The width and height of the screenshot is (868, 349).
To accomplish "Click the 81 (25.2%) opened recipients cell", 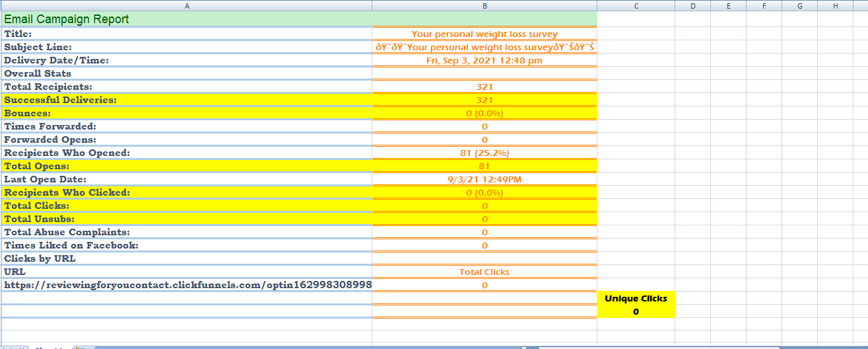I will point(484,153).
